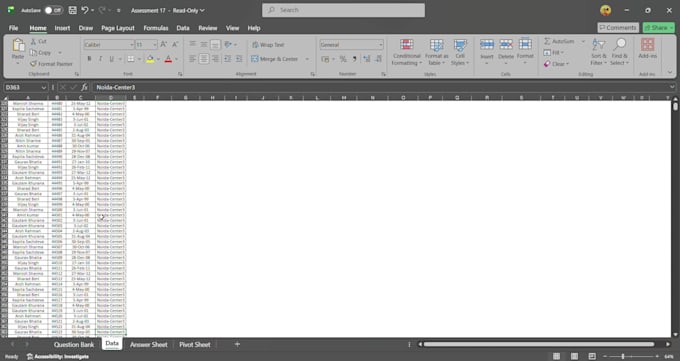Toggle Bold formatting

[89, 59]
